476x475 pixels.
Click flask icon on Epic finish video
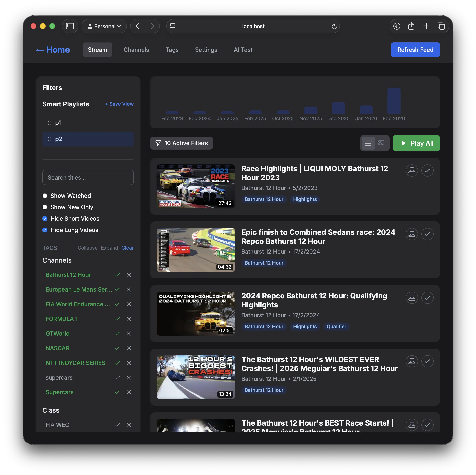click(412, 234)
